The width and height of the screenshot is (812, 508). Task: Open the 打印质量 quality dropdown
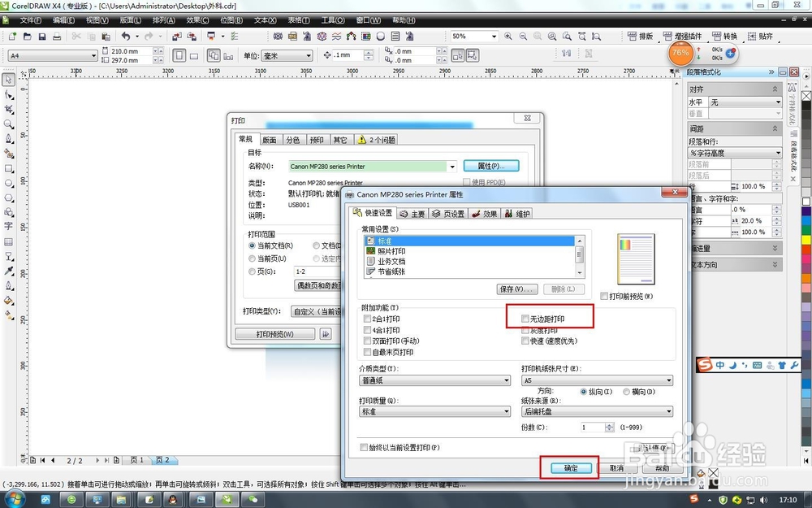click(x=435, y=411)
